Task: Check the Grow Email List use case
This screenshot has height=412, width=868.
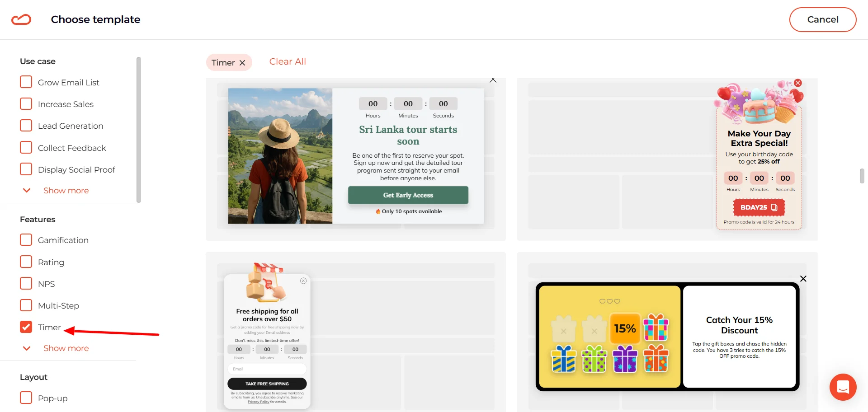Action: (x=26, y=82)
